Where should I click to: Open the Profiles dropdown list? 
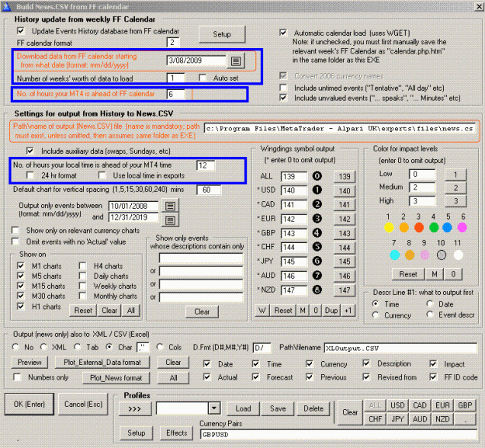(x=214, y=408)
